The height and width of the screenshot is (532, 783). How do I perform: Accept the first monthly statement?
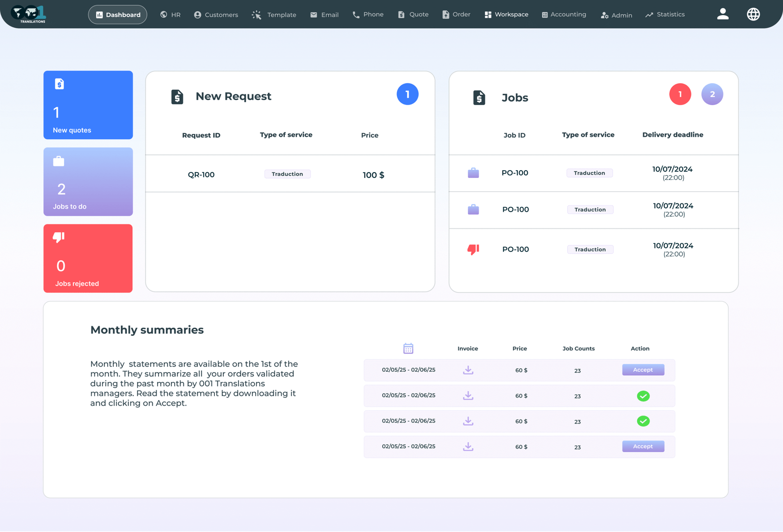tap(643, 370)
